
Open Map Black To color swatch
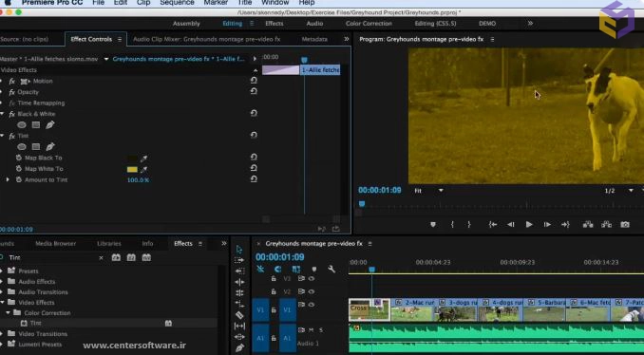point(132,158)
